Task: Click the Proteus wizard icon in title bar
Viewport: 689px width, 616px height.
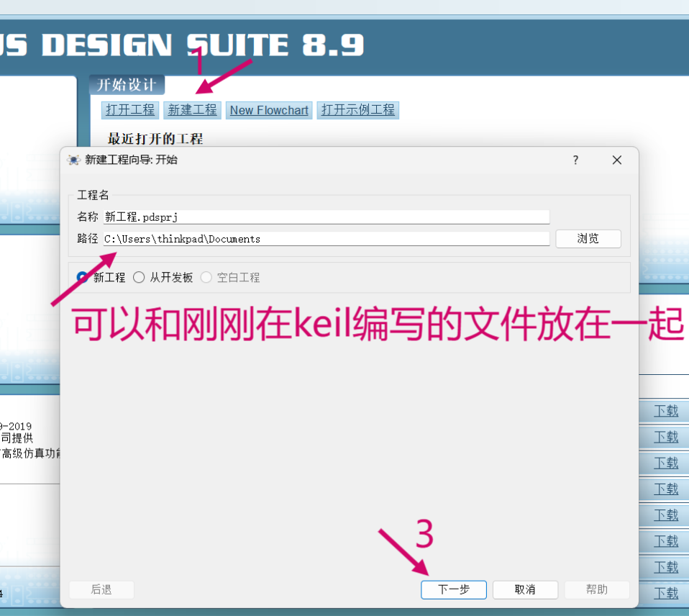Action: 74,160
